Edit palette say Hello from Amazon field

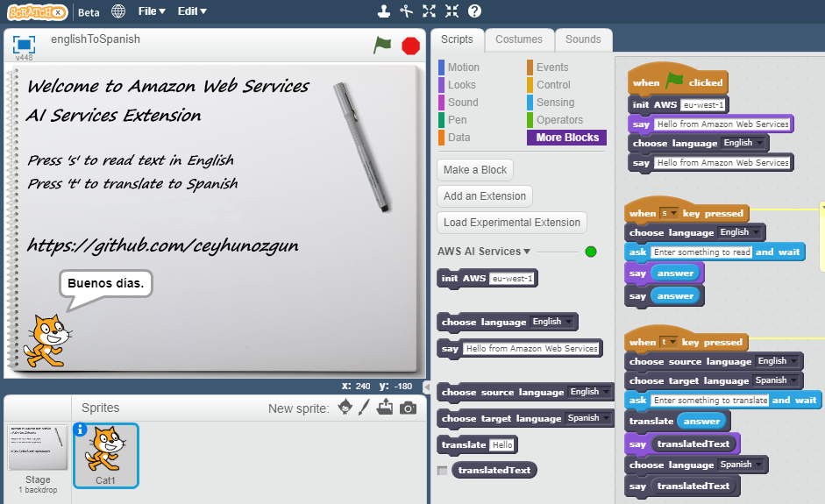(531, 348)
